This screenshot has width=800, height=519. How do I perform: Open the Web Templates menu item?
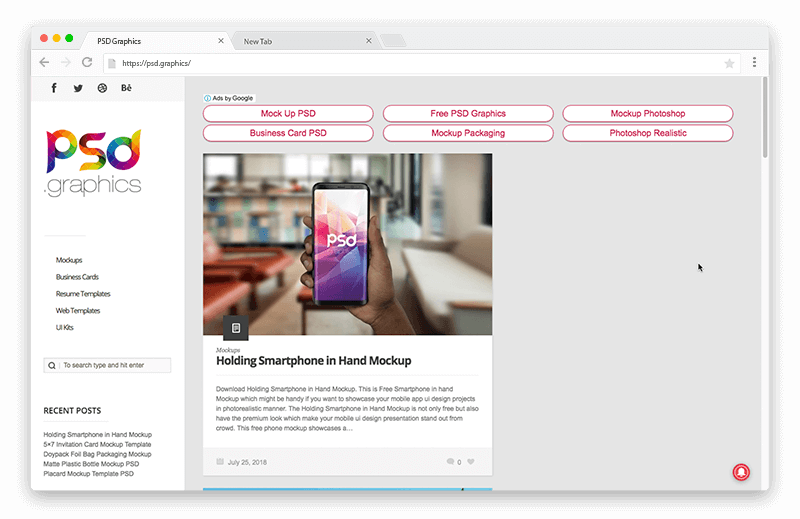coord(78,311)
